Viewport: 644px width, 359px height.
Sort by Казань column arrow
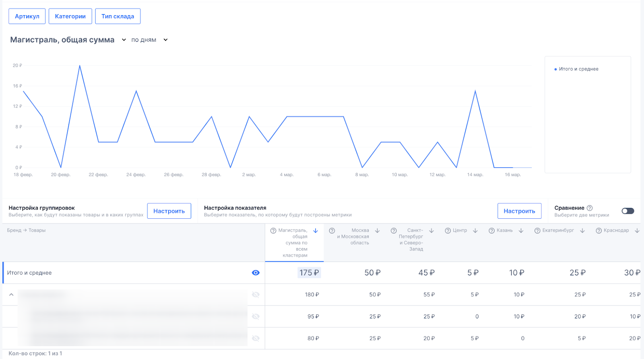(521, 231)
